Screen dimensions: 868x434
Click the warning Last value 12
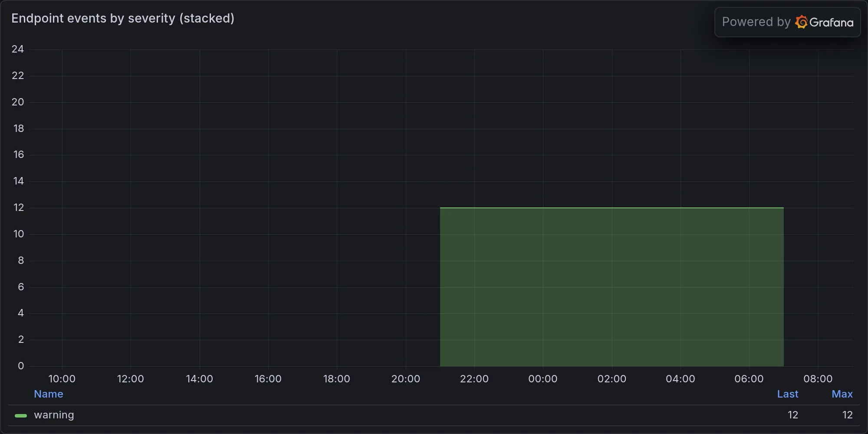pyautogui.click(x=793, y=415)
